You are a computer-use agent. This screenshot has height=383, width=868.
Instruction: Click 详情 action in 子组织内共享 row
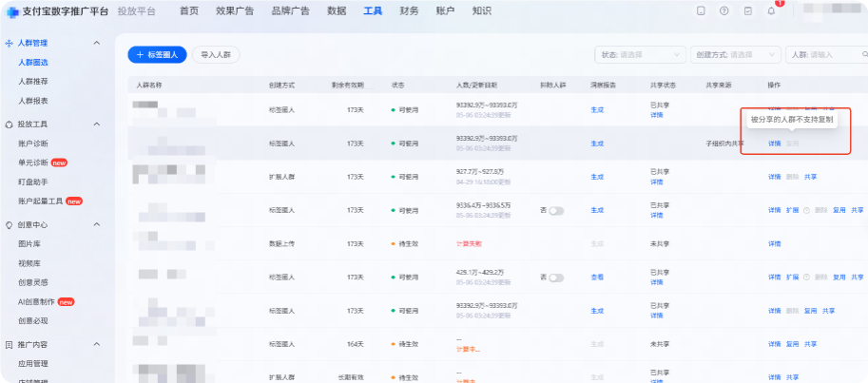(x=774, y=144)
